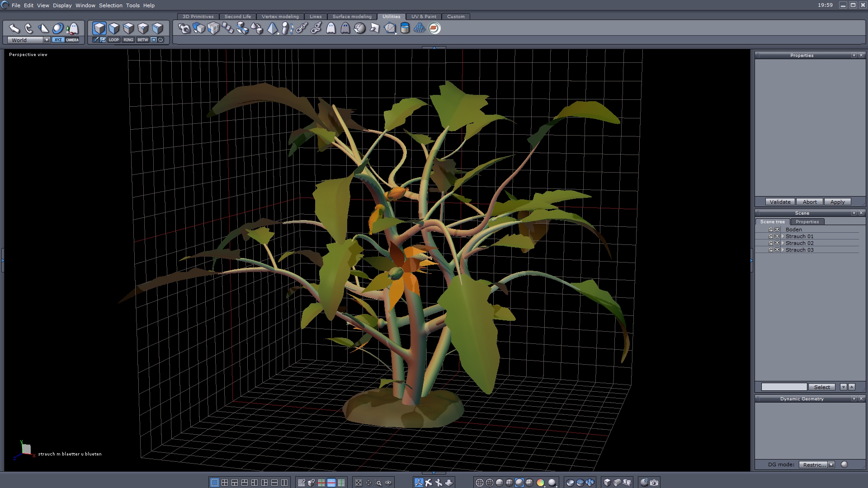Click the zoom magnifier view icon
The height and width of the screenshot is (488, 868).
tap(378, 483)
